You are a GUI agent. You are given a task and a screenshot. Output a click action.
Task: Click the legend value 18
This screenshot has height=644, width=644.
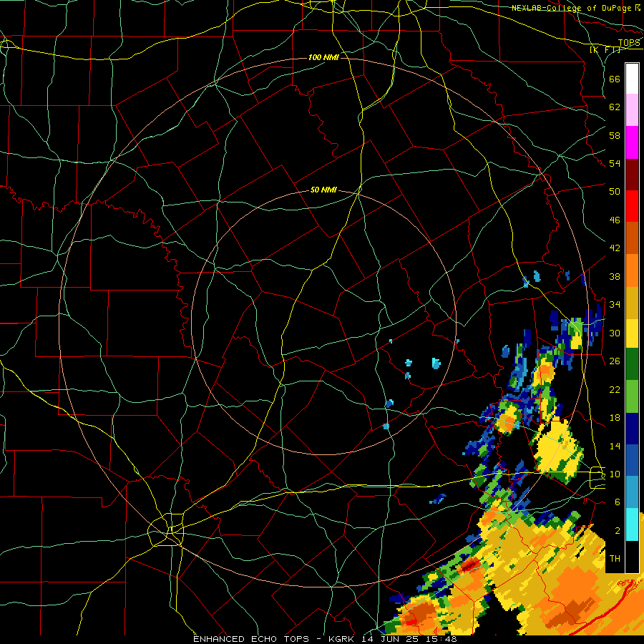pos(615,417)
